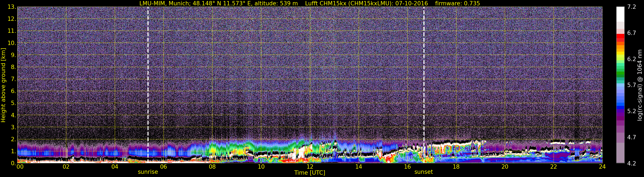Click the height axis tick '3.'

click(x=13, y=127)
